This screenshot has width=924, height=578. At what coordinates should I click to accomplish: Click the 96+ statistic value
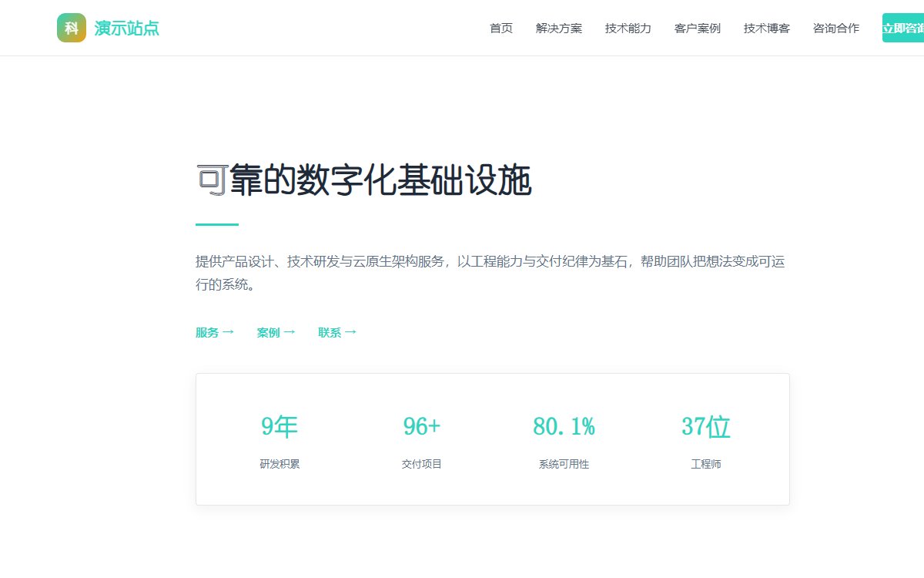[x=422, y=426]
